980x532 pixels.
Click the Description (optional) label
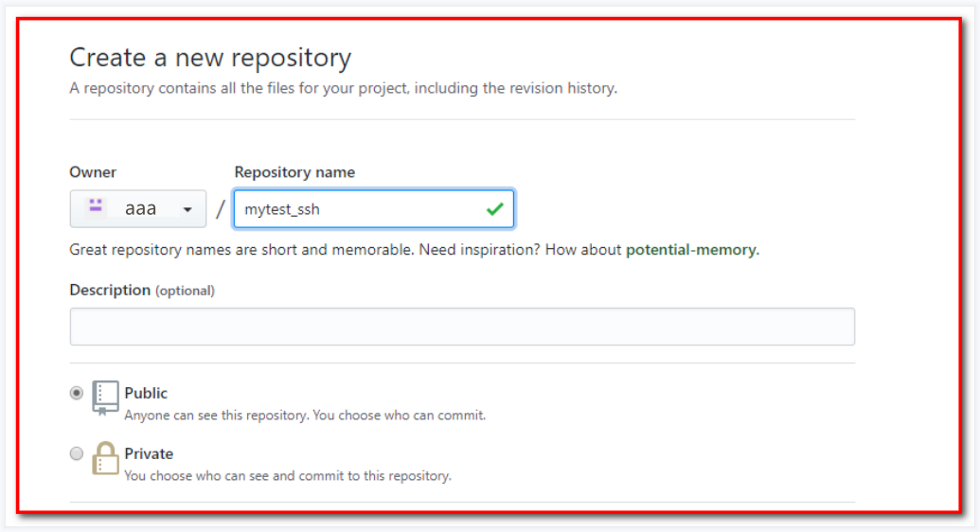click(142, 291)
